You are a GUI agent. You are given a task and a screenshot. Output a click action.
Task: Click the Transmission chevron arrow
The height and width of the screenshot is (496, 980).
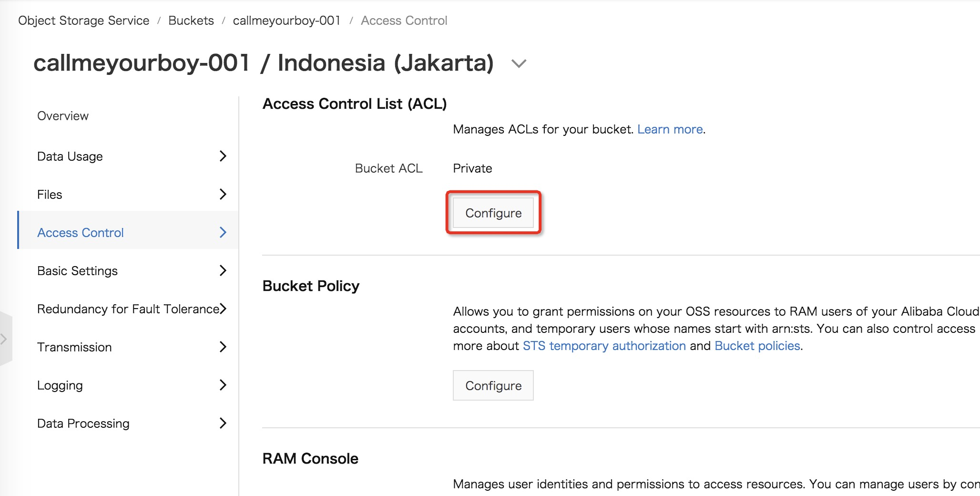coord(223,347)
